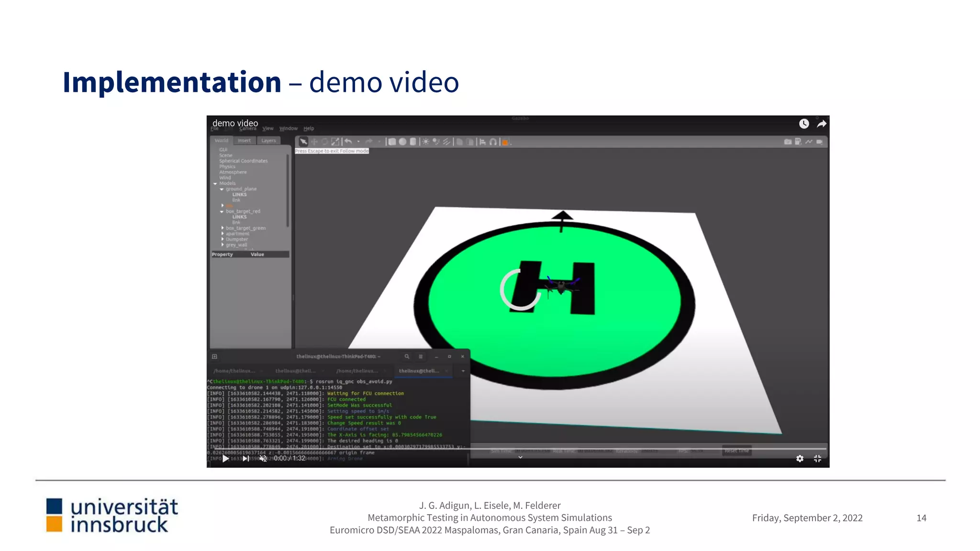Click the Reset Time button
This screenshot has width=980, height=551.
pyautogui.click(x=736, y=451)
